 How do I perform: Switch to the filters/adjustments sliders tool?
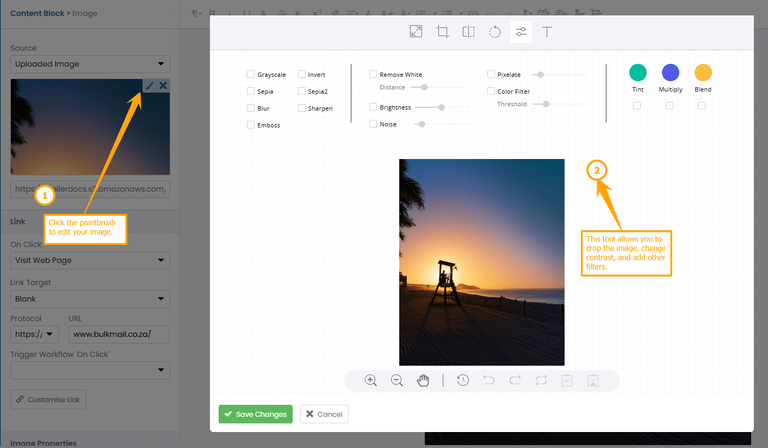point(521,32)
